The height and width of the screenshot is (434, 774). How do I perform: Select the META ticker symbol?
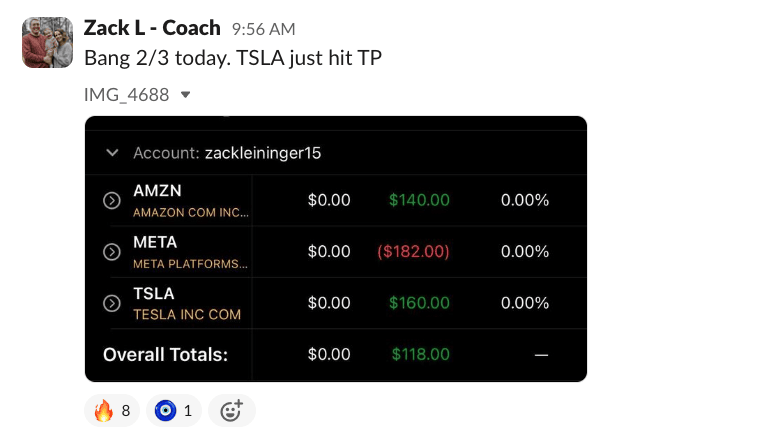[x=155, y=243]
